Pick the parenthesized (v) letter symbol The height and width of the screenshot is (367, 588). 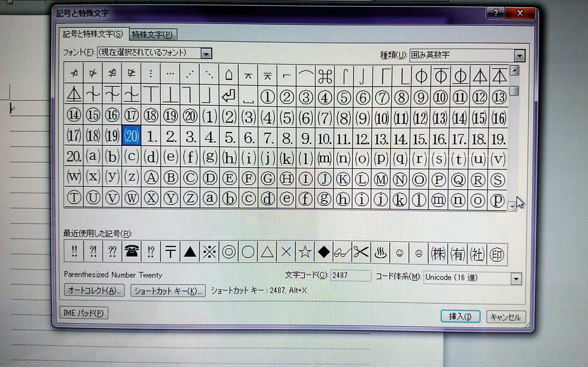498,159
